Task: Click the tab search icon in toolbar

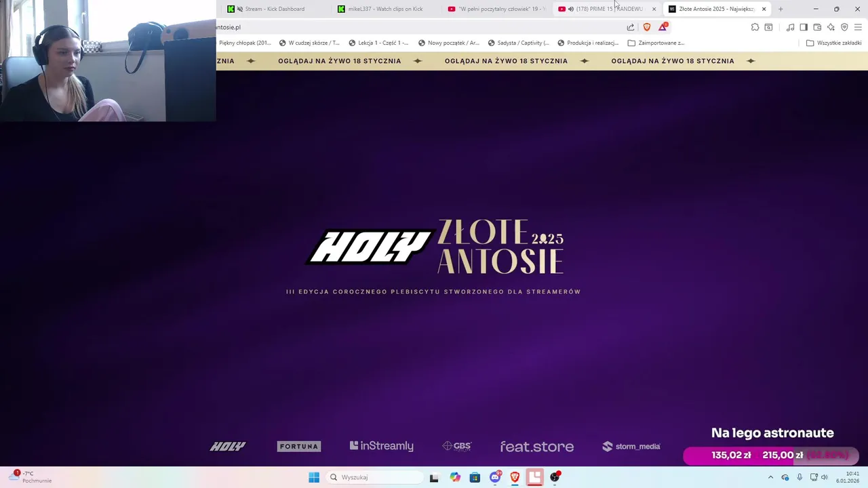Action: coord(768,27)
